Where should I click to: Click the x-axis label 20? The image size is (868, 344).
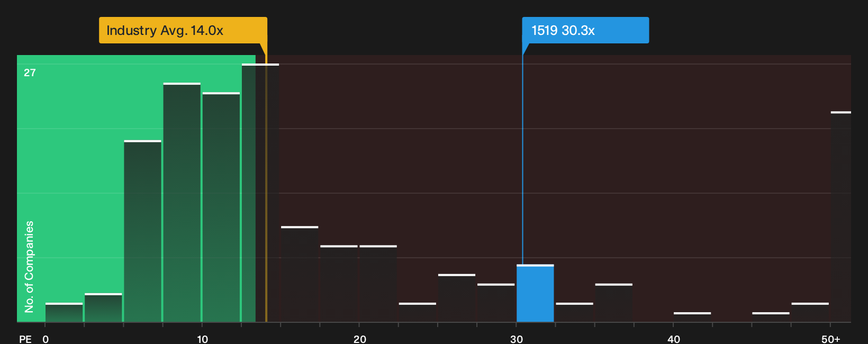(x=360, y=339)
